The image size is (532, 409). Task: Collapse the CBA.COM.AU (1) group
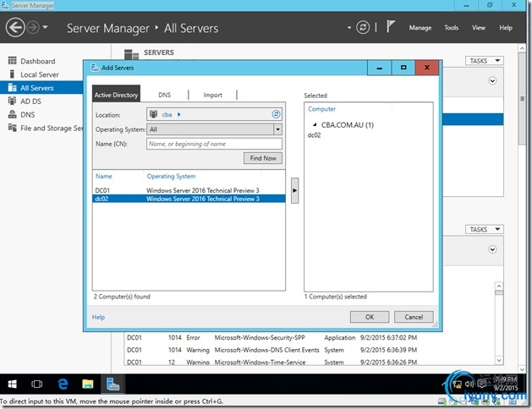coord(315,125)
